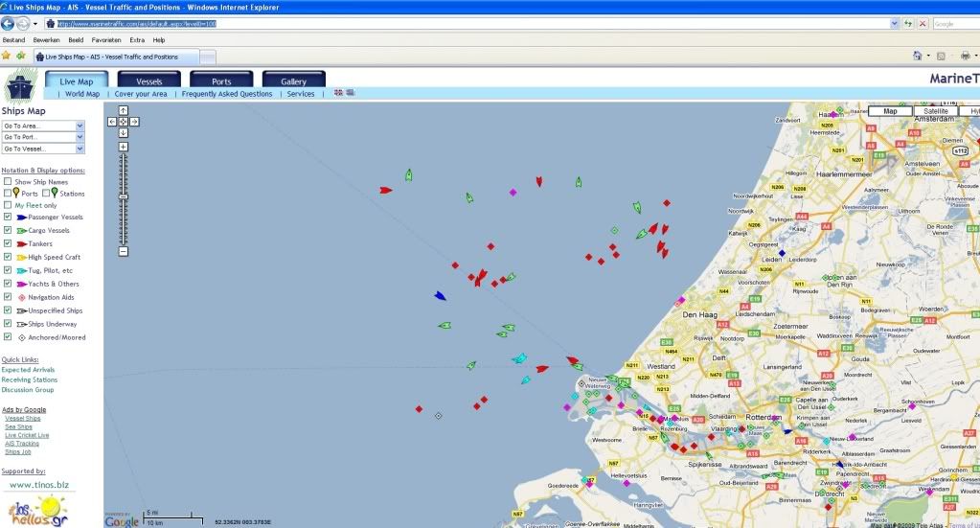Screen dimensions: 980x528
Task: Toggle the Ports checkbox
Action: pos(8,193)
